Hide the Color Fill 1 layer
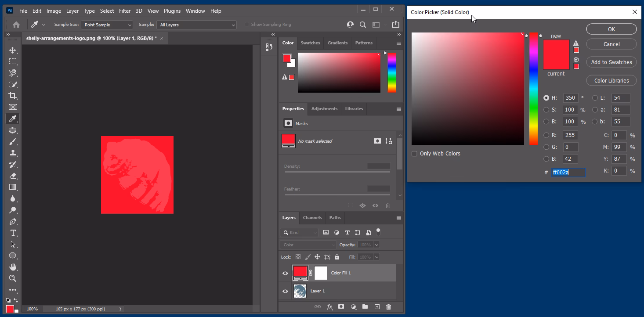The width and height of the screenshot is (644, 317). 285,273
